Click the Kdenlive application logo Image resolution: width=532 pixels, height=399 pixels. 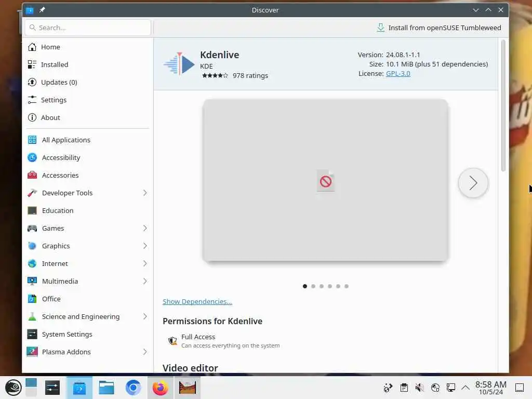[x=179, y=64]
